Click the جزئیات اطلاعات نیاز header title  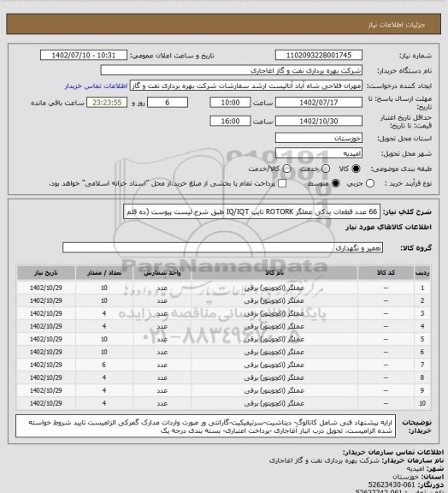click(x=397, y=25)
